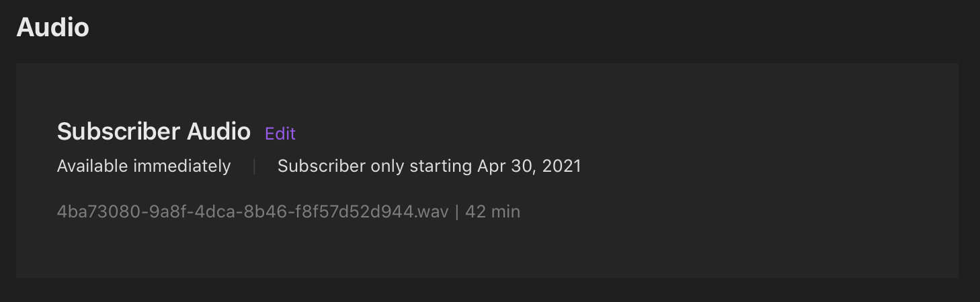Screen dimensions: 980x302
Task: Click the .wav extension of the filename
Action: tap(432, 212)
